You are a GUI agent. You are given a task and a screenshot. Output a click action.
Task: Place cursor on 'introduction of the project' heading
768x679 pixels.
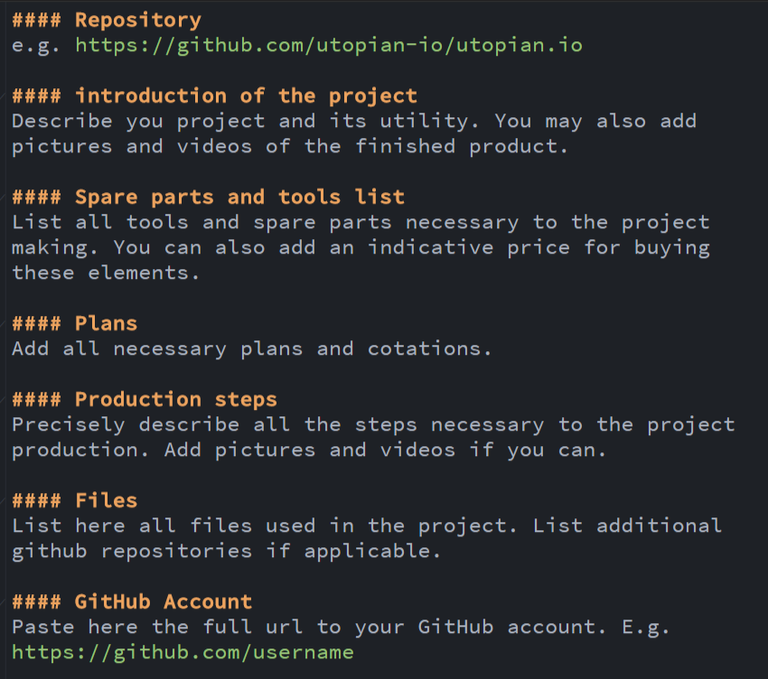point(245,96)
